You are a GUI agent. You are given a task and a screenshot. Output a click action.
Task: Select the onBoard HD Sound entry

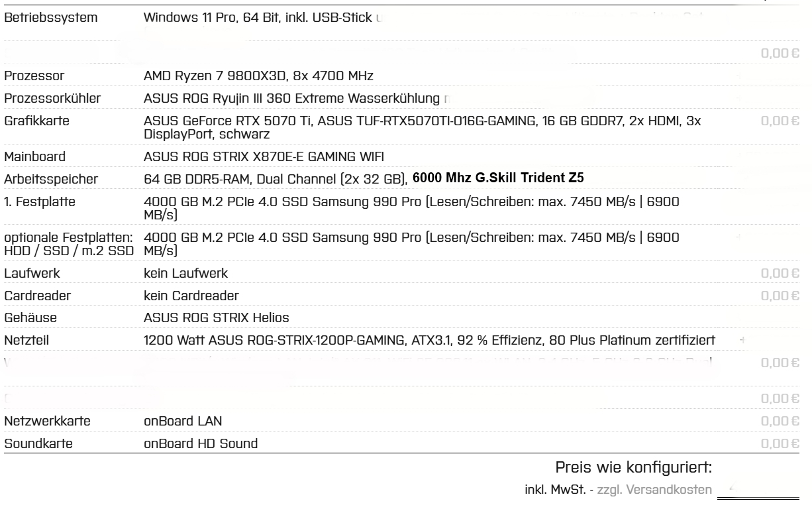point(201,443)
